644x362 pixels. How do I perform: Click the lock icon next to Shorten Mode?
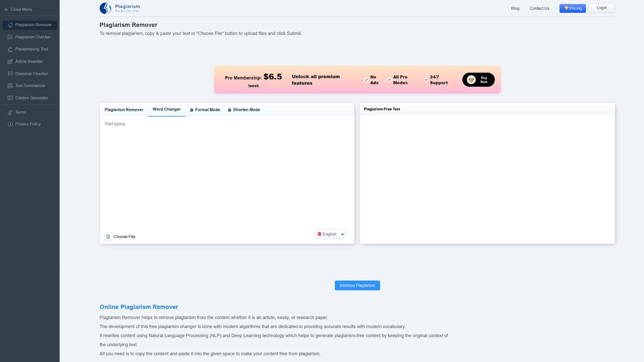[229, 110]
